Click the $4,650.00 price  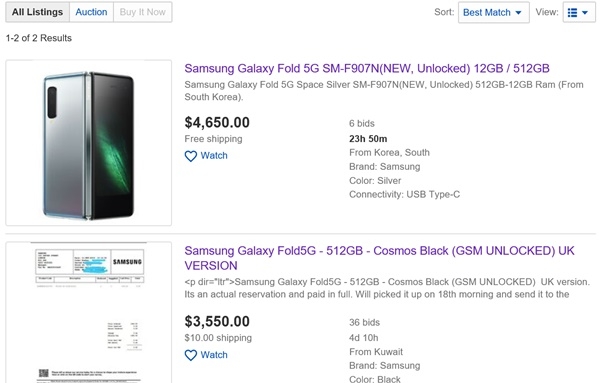coord(217,122)
